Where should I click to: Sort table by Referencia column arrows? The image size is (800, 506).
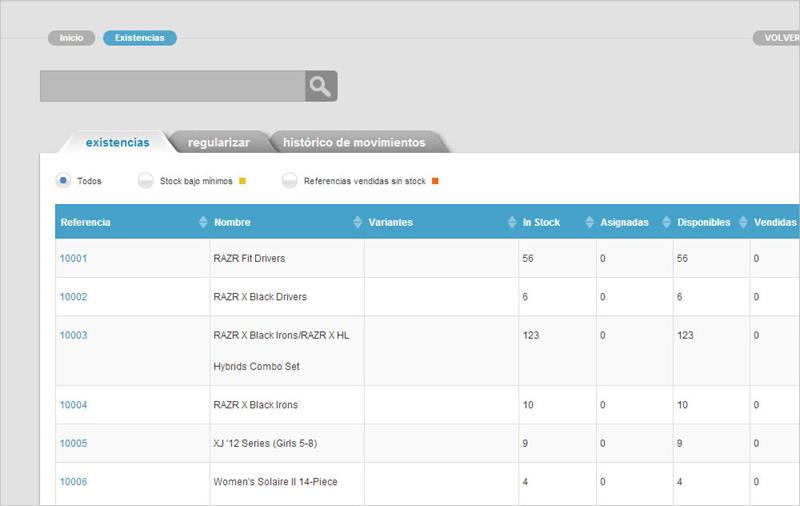pyautogui.click(x=204, y=222)
